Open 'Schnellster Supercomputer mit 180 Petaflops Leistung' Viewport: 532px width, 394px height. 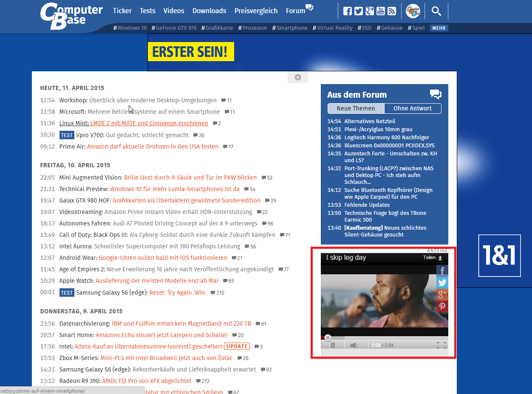pos(167,247)
